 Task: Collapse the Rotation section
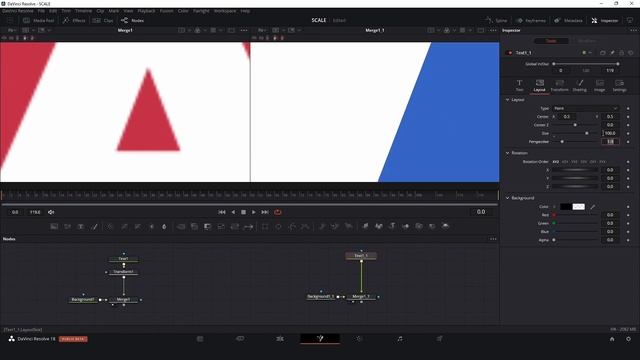507,153
